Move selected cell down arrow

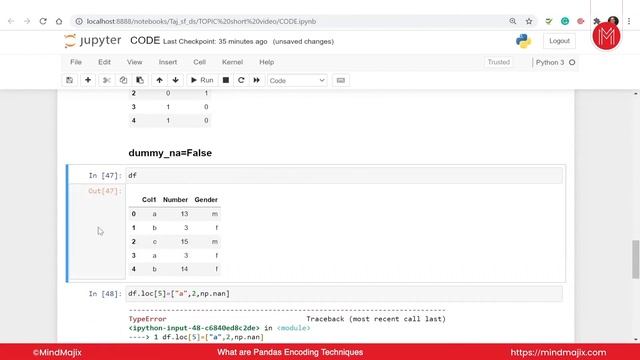point(176,80)
